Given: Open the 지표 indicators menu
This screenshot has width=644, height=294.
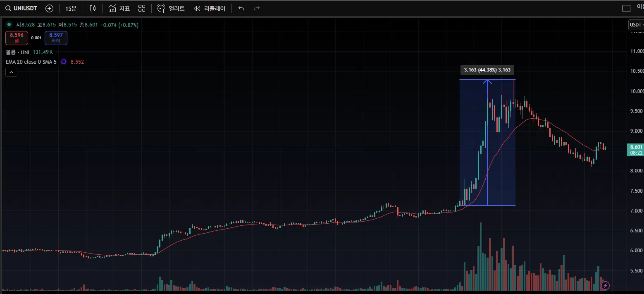Looking at the screenshot, I should point(119,8).
